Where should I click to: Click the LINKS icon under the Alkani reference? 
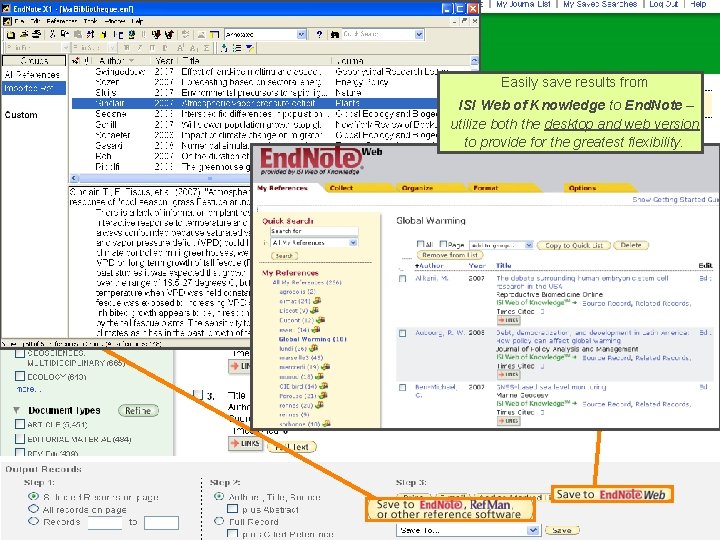click(508, 320)
